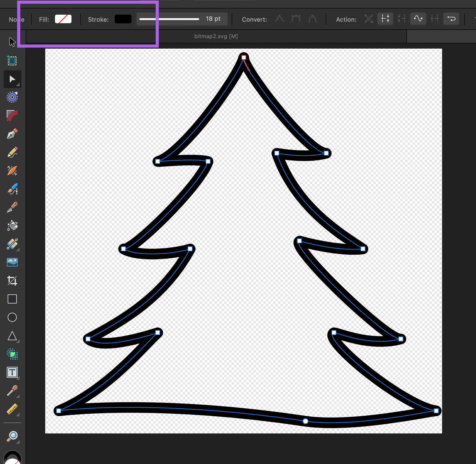This screenshot has width=476, height=464.
Task: Select the Zoom tool
Action: point(12,436)
